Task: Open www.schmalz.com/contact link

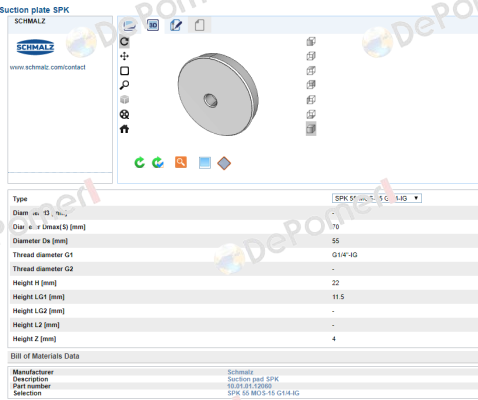Action: 48,67
